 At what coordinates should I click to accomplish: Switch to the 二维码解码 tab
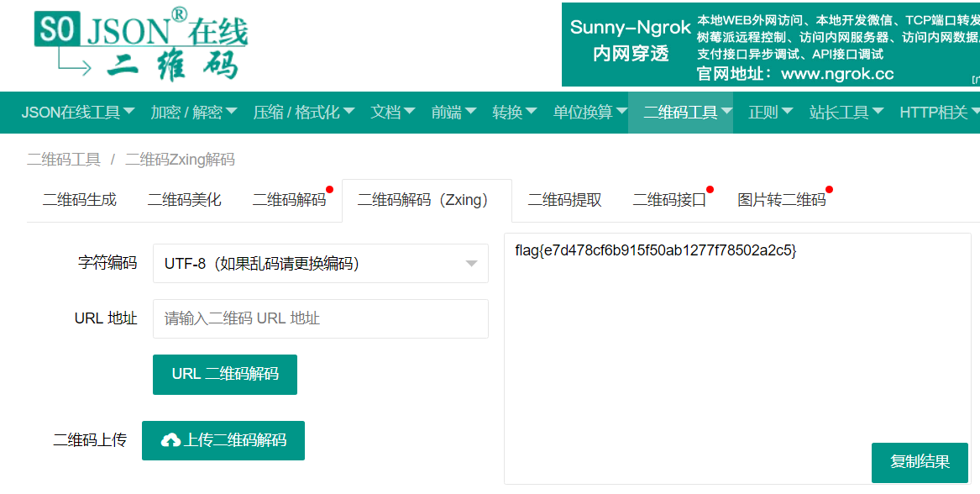pos(290,200)
